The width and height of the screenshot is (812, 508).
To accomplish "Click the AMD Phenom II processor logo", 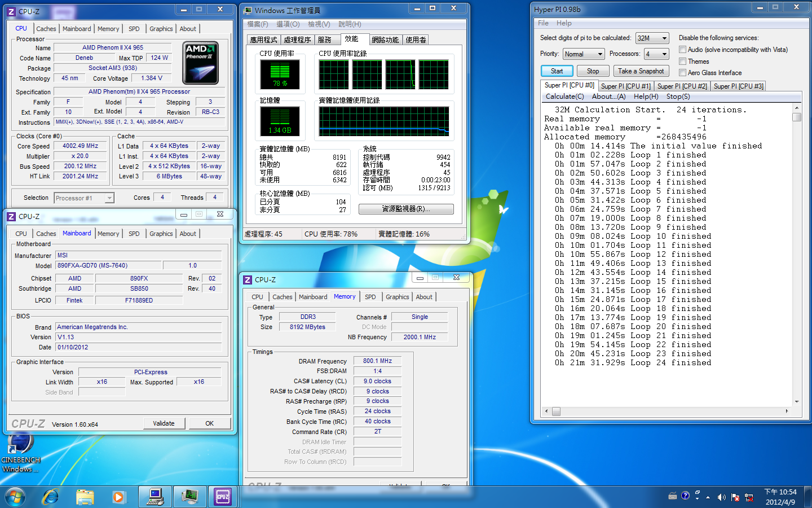I will coord(201,63).
